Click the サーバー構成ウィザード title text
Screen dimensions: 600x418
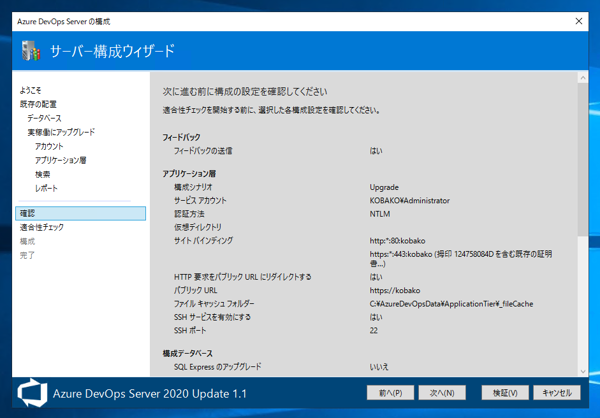pos(112,51)
